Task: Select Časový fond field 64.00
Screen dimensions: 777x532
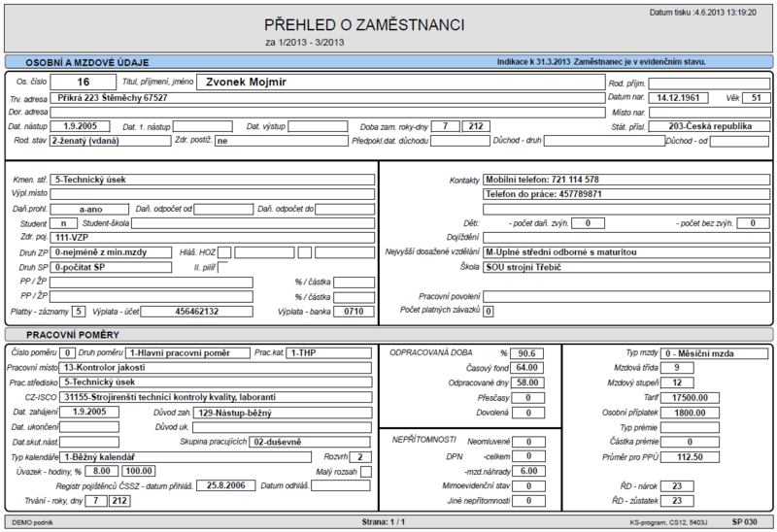Action: point(526,368)
